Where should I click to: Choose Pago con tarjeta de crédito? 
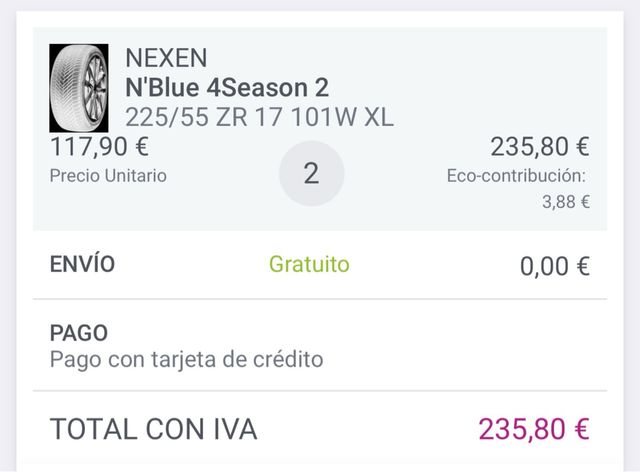pos(186,359)
